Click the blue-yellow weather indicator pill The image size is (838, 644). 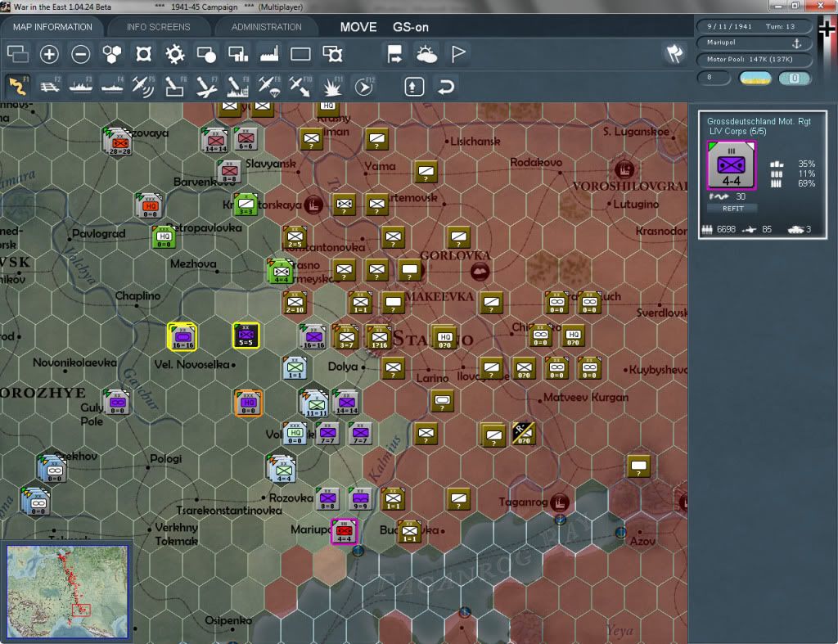coord(755,78)
